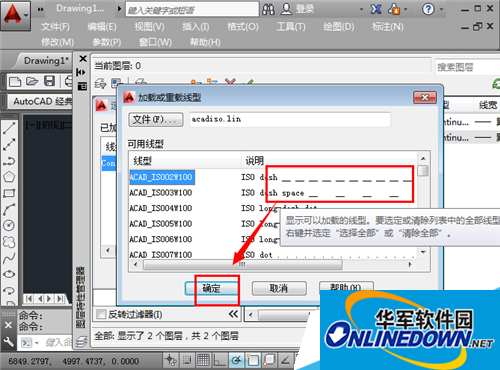Save drawing with the floppy disk icon
The height and width of the screenshot is (370, 500).
tap(50, 81)
